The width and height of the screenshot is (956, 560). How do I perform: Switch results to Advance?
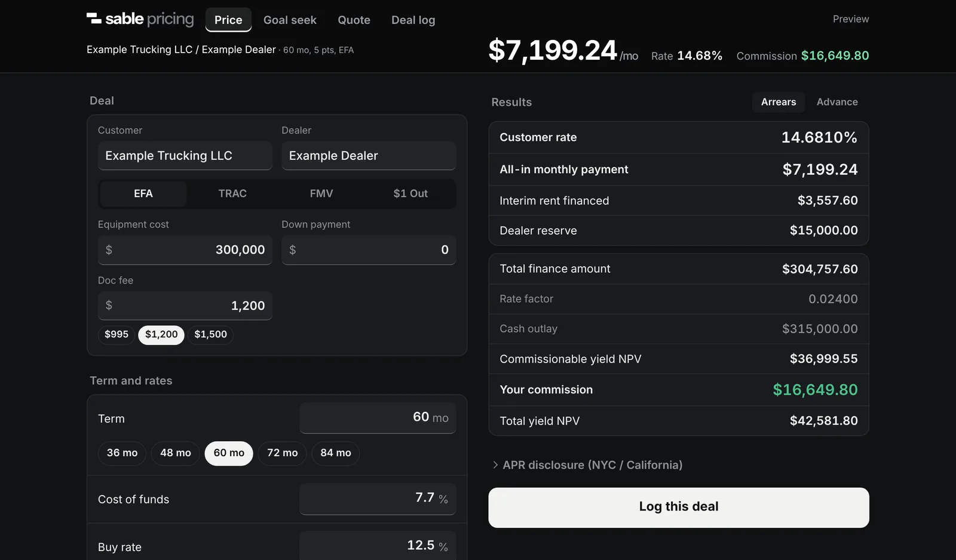coord(837,102)
